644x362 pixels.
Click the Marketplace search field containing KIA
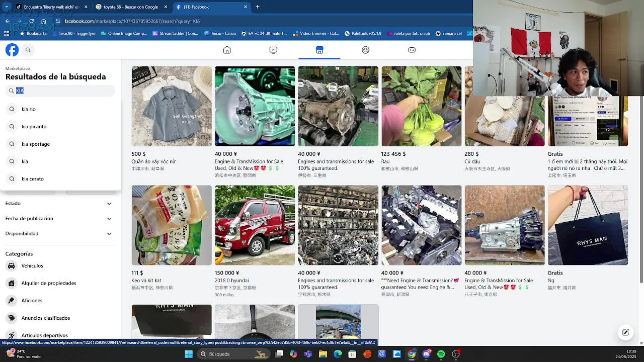[60, 90]
